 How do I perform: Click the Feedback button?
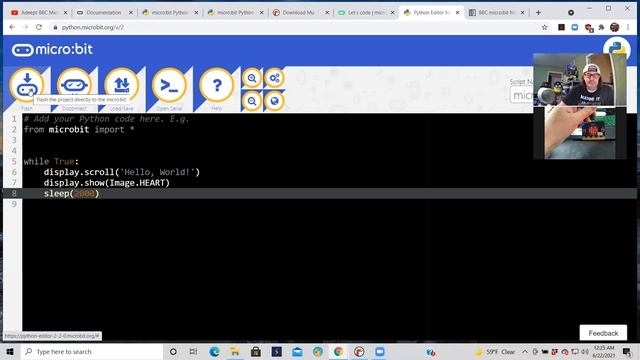click(603, 333)
